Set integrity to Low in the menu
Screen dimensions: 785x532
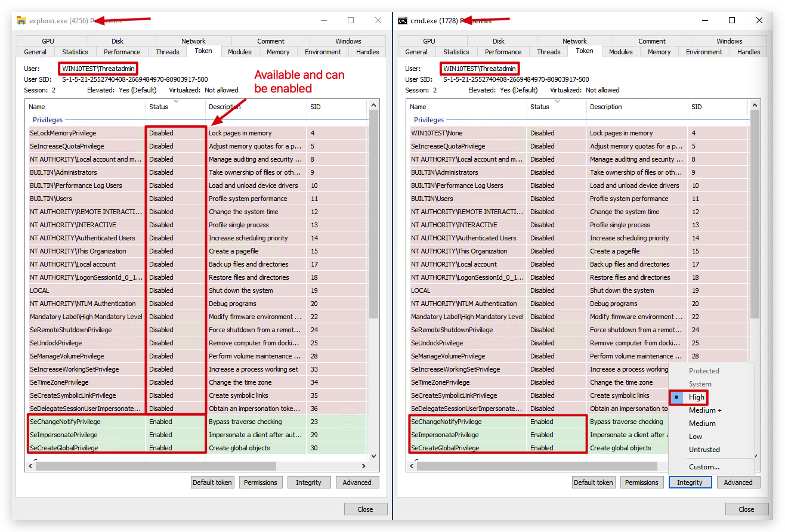click(696, 437)
